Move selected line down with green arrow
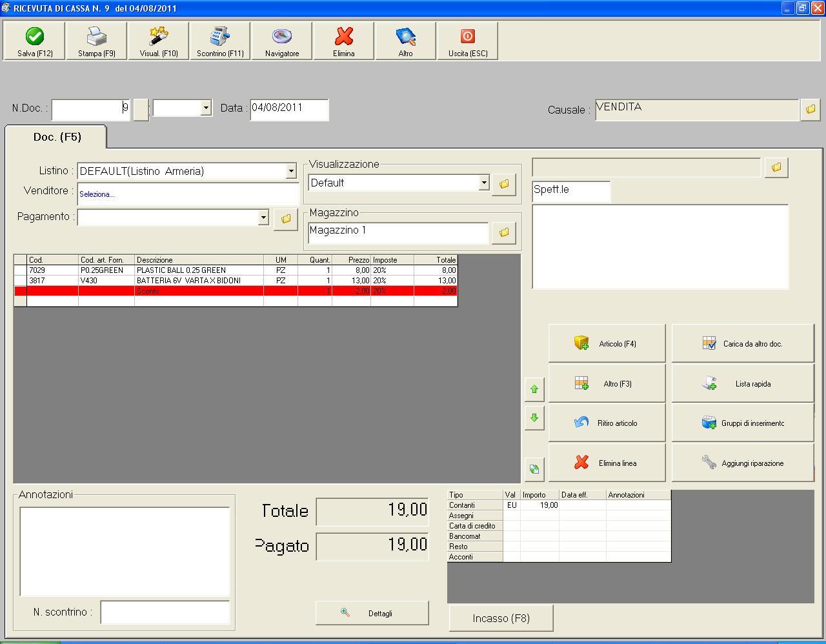Viewport: 826px width, 644px height. pyautogui.click(x=534, y=418)
